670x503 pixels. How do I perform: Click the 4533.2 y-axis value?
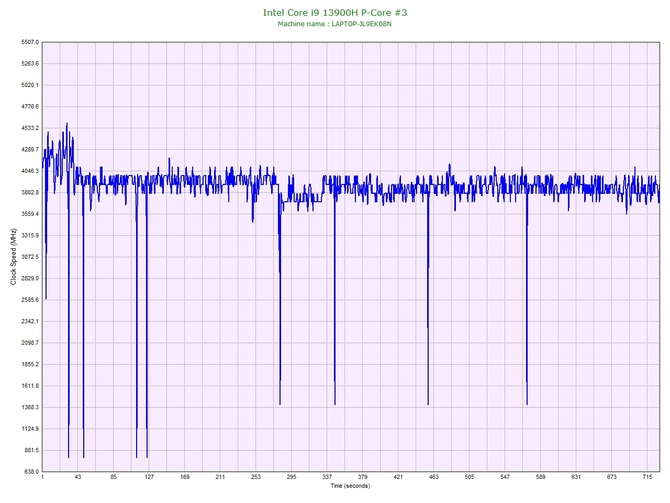(30, 128)
